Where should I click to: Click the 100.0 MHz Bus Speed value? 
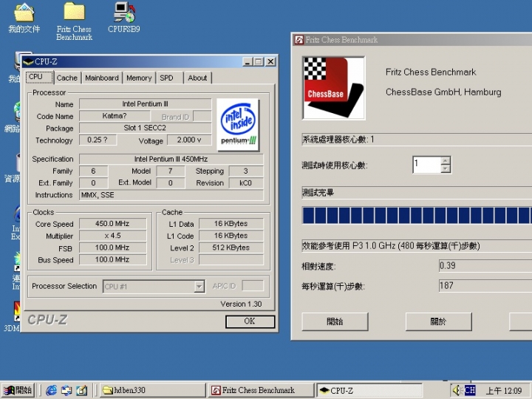pyautogui.click(x=112, y=259)
